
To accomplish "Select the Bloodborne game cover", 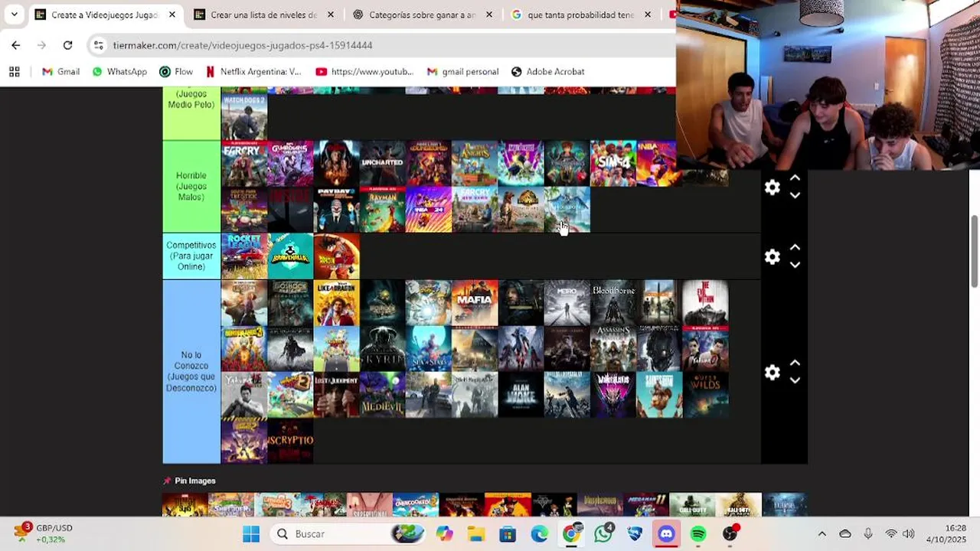I will [613, 303].
